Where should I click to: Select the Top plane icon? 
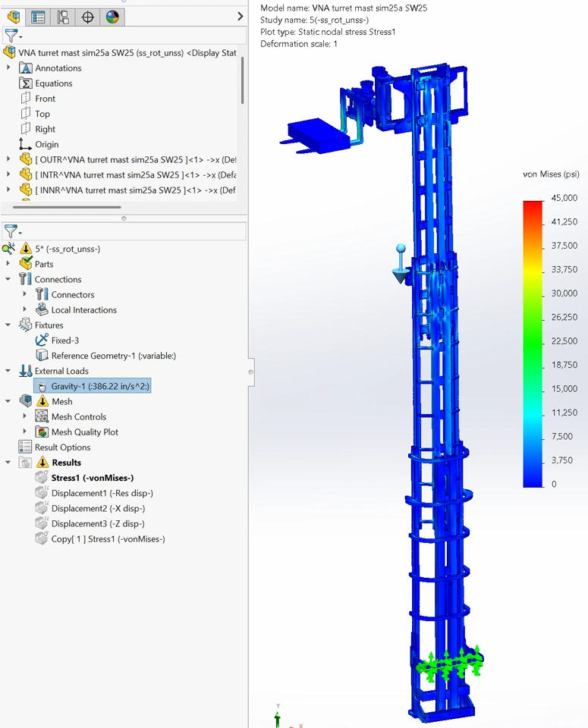(x=26, y=114)
